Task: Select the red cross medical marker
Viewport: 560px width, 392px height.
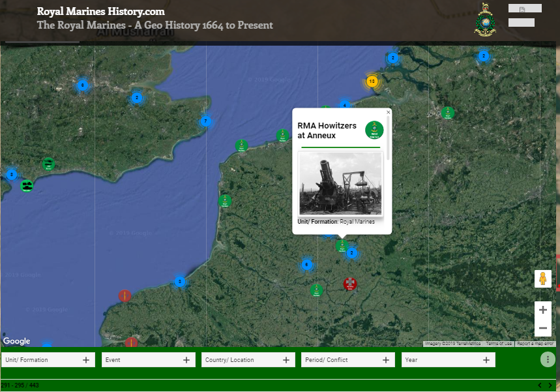Action: 350,284
